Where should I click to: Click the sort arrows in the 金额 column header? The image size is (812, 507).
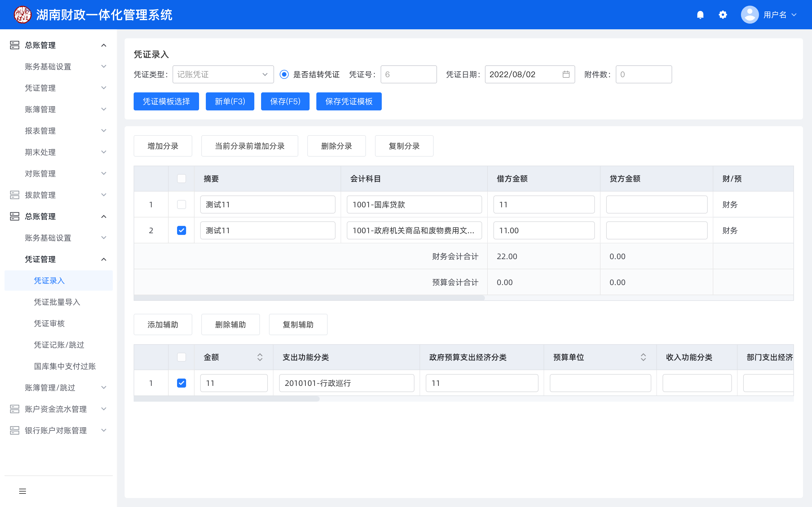tap(260, 357)
